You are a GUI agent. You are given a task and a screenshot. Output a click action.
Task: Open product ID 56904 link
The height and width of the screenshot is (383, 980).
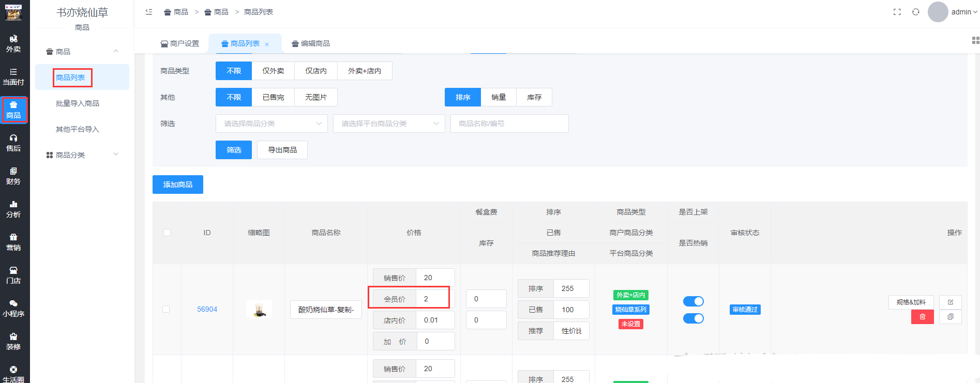click(x=207, y=309)
